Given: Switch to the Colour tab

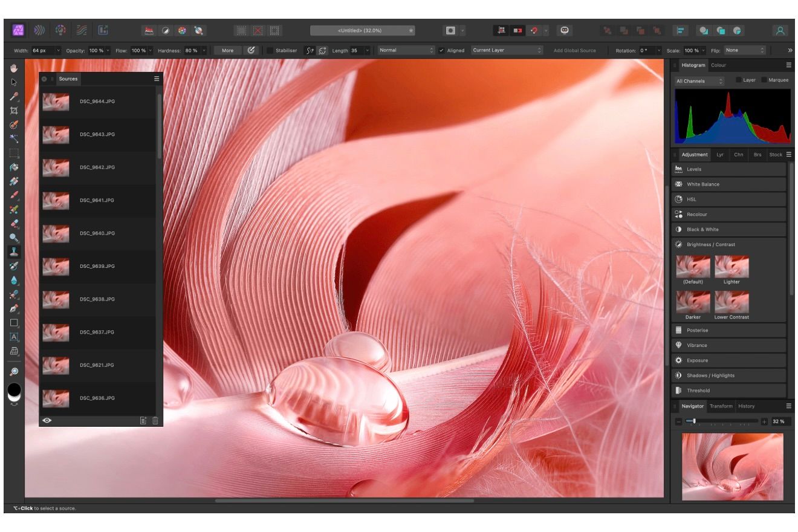Looking at the screenshot, I should (718, 65).
